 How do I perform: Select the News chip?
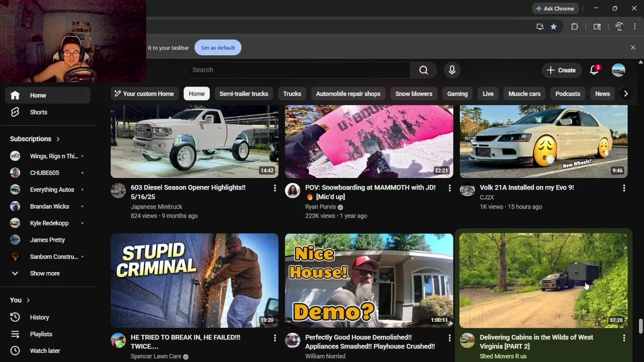coord(602,94)
